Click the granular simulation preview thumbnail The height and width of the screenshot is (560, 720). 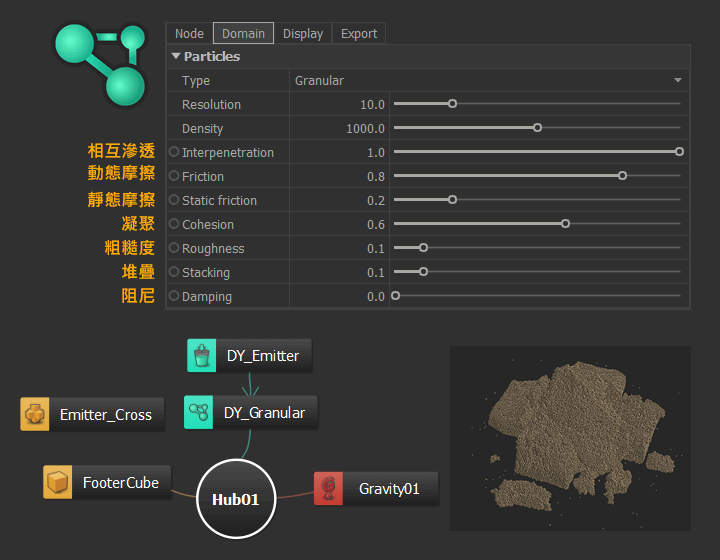(x=570, y=438)
